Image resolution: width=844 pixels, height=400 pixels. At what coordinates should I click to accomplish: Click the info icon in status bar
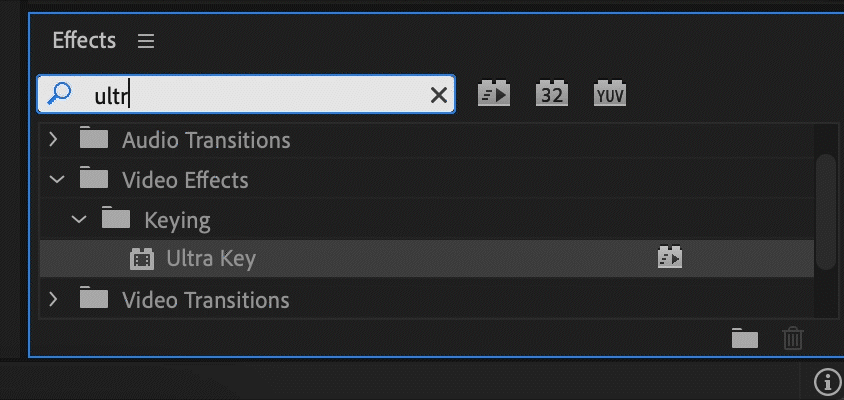click(x=827, y=381)
